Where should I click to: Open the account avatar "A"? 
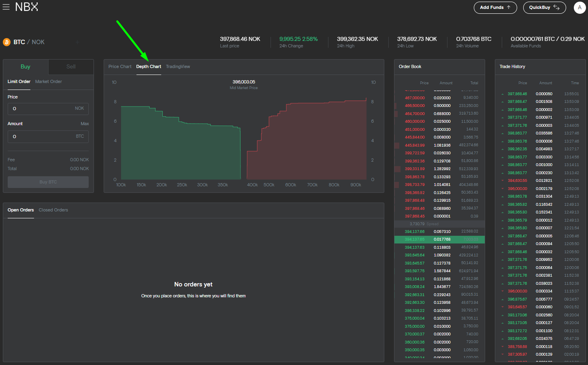pos(579,8)
